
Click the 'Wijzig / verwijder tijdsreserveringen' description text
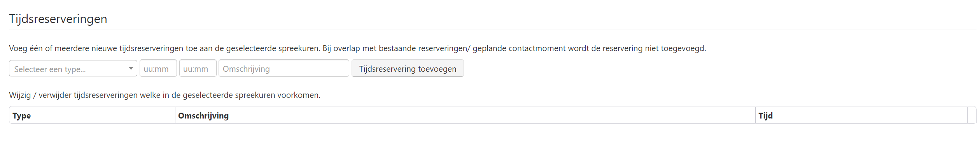(x=164, y=95)
